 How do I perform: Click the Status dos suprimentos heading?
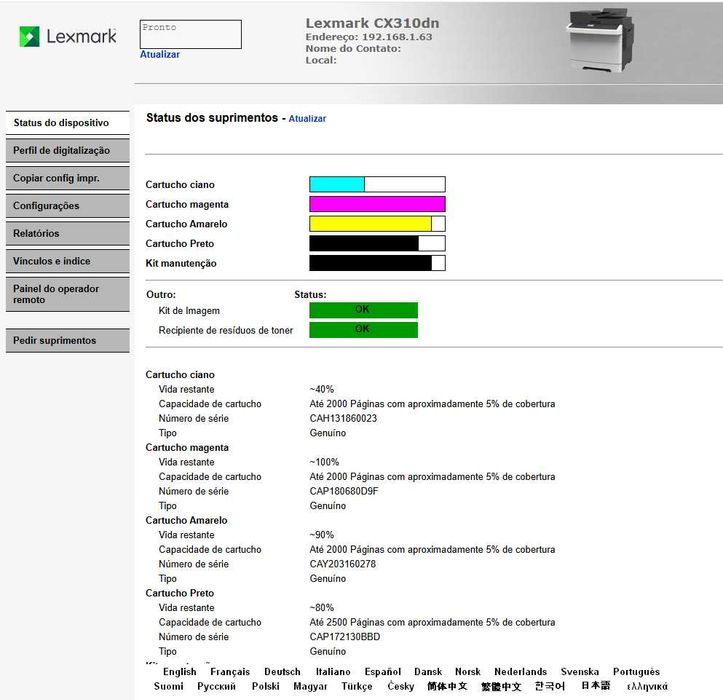[x=212, y=118]
